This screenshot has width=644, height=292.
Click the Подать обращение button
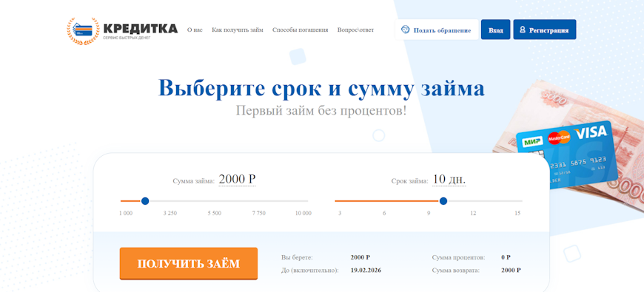pos(437,30)
